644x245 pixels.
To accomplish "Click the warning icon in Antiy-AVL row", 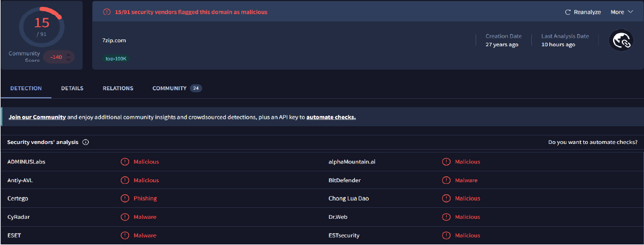I will pyautogui.click(x=125, y=180).
